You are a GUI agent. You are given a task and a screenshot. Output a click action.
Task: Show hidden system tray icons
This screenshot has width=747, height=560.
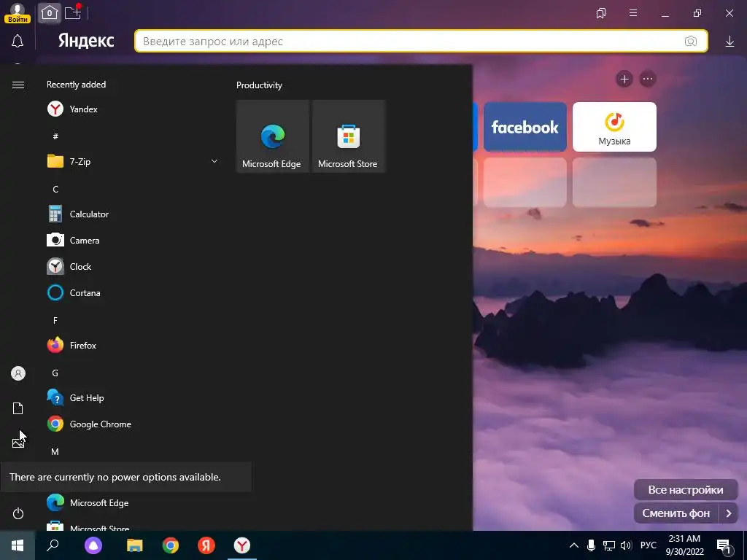pyautogui.click(x=574, y=545)
